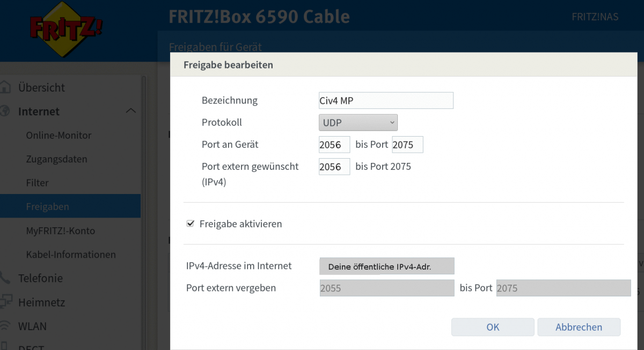The height and width of the screenshot is (350, 644).
Task: Open the Protokoll UDP dropdown
Action: (358, 123)
